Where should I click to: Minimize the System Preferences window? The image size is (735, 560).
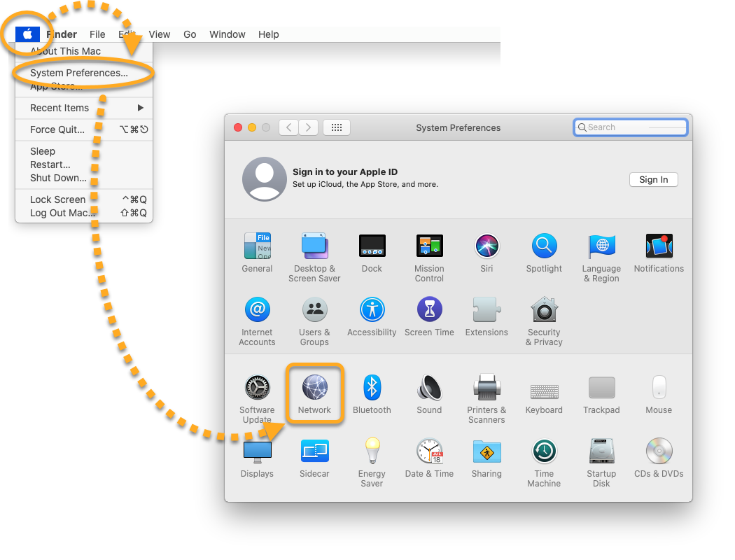click(252, 127)
